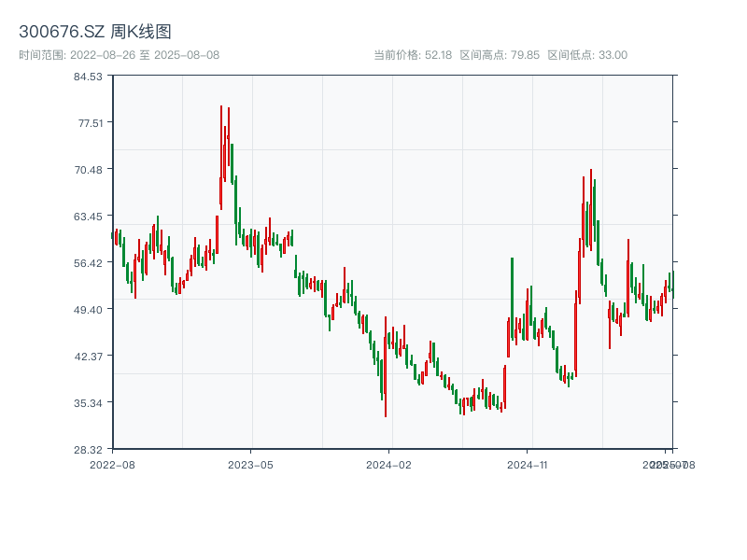This screenshot has width=747, height=560.
Task: Click y-axis label 49.40
Action: tap(88, 310)
